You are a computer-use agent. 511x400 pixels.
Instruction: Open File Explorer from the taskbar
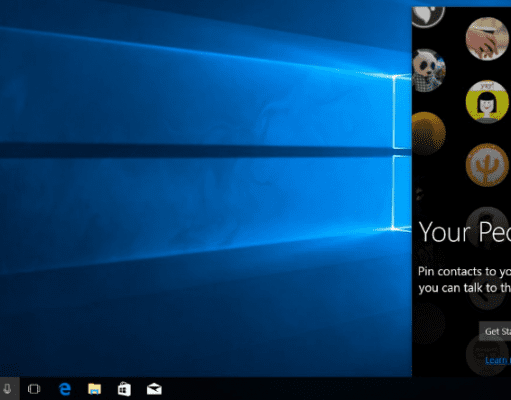(x=94, y=389)
